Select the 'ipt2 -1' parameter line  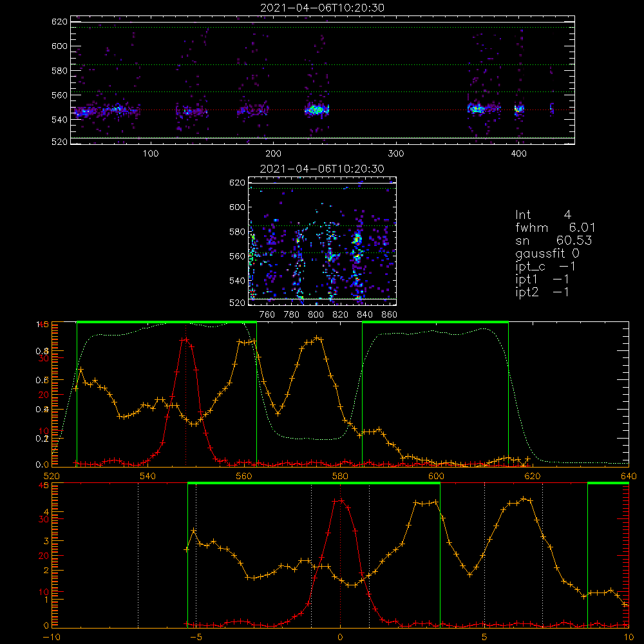[x=542, y=292]
